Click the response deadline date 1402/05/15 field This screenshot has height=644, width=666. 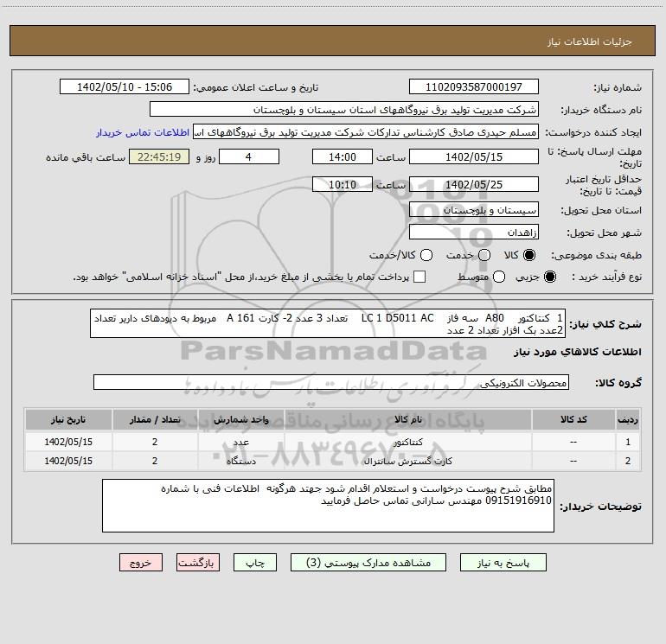[474, 156]
